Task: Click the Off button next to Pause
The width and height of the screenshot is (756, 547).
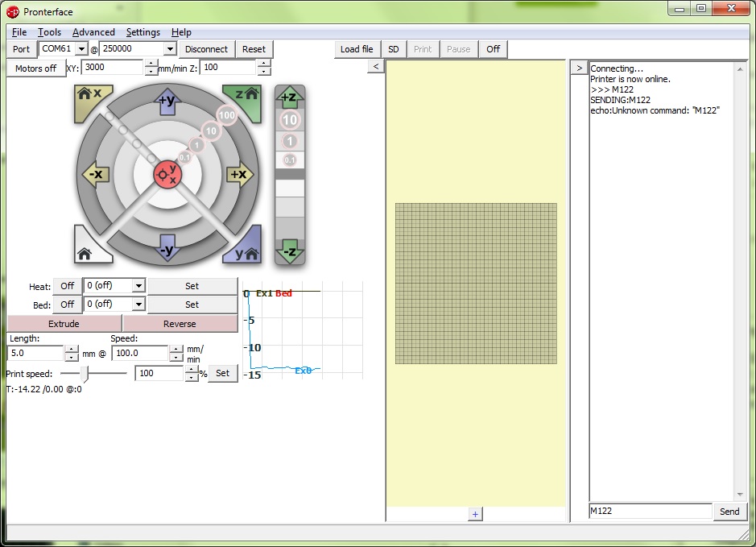Action: (494, 49)
